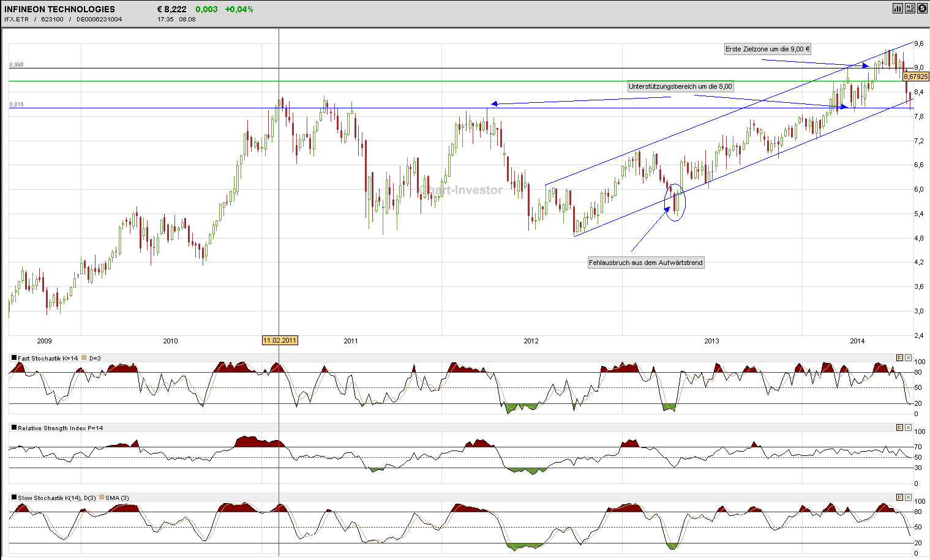
Task: Click the "Erste Zielzone um die 9,00 €" annotation
Action: pyautogui.click(x=767, y=49)
